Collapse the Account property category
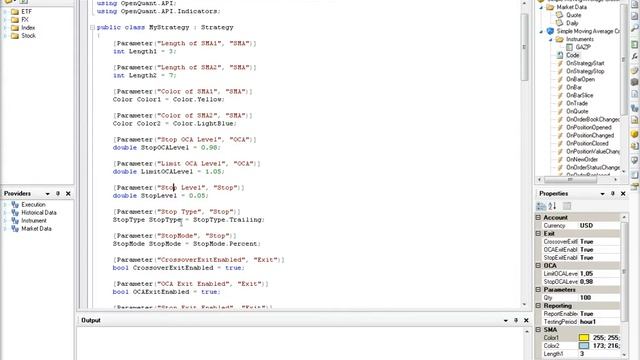The image size is (640, 360). tap(538, 218)
